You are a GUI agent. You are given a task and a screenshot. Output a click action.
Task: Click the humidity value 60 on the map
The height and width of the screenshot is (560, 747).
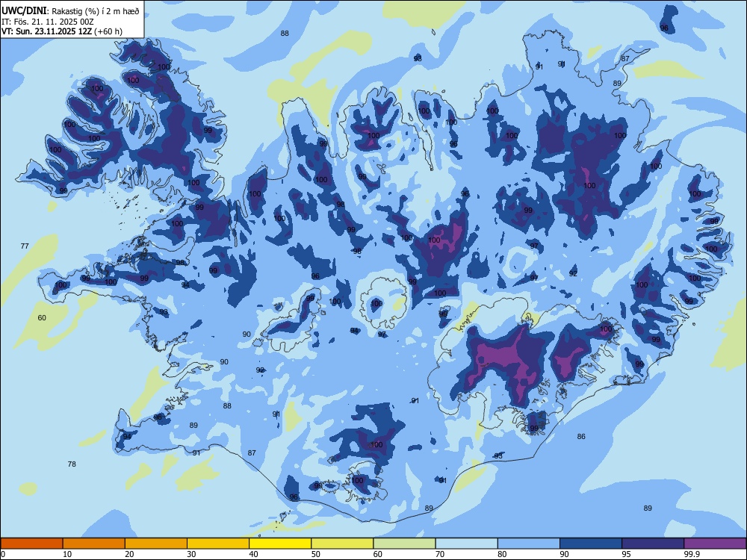coord(42,317)
